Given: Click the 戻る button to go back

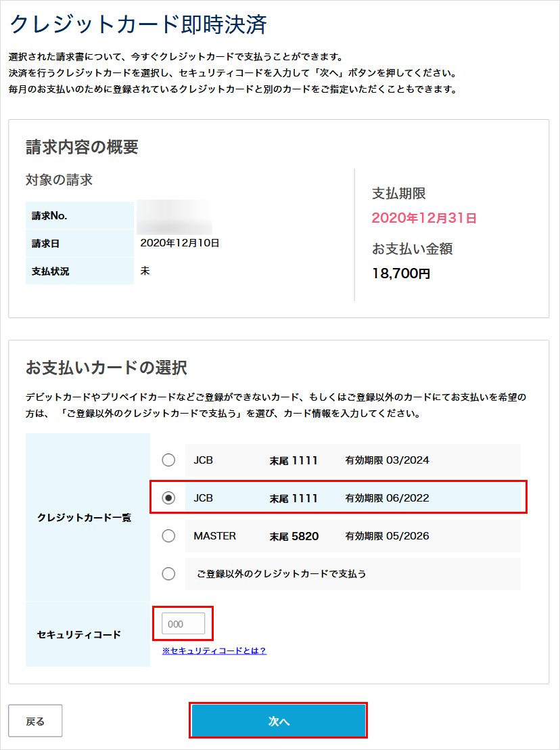Looking at the screenshot, I should pyautogui.click(x=35, y=720).
